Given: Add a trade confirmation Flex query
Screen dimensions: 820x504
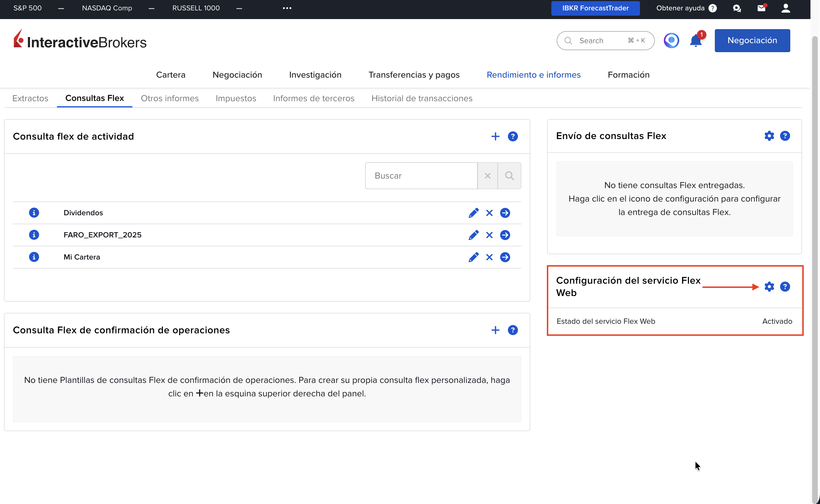Looking at the screenshot, I should [495, 330].
